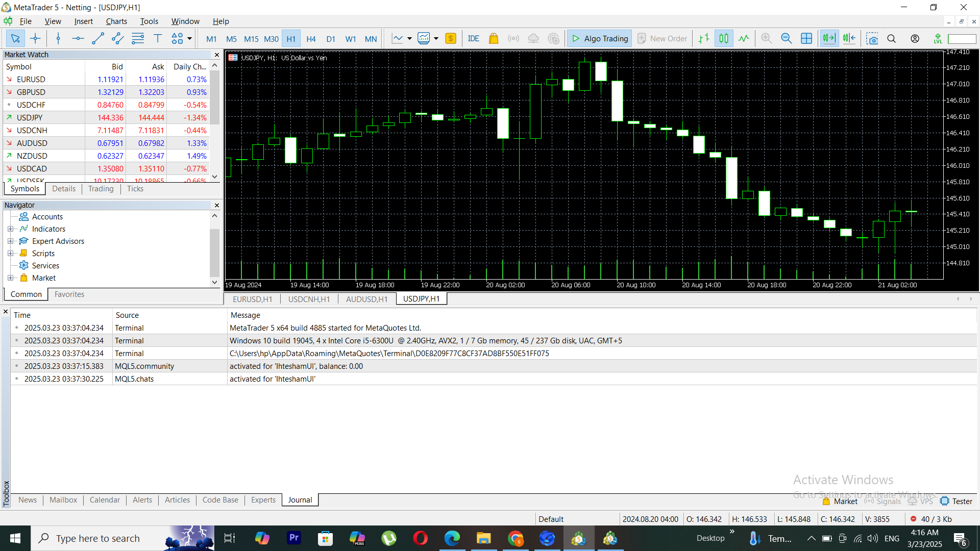Take a chart screenshot with camera icon

pyautogui.click(x=872, y=38)
